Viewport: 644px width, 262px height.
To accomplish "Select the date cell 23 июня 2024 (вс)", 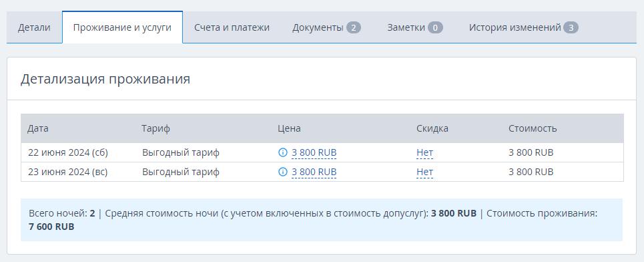I will click(68, 172).
